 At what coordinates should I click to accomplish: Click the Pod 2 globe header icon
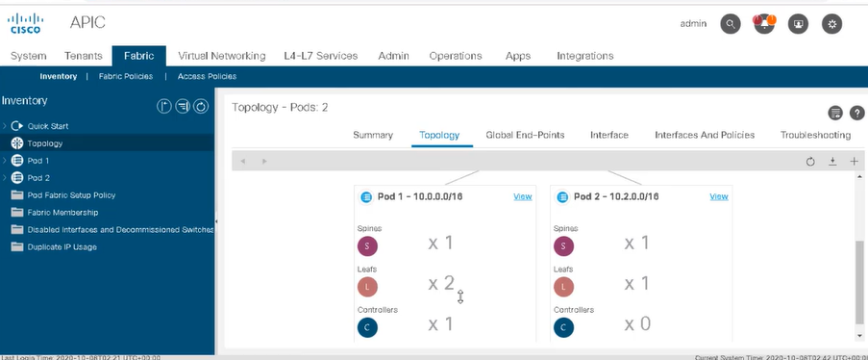562,197
